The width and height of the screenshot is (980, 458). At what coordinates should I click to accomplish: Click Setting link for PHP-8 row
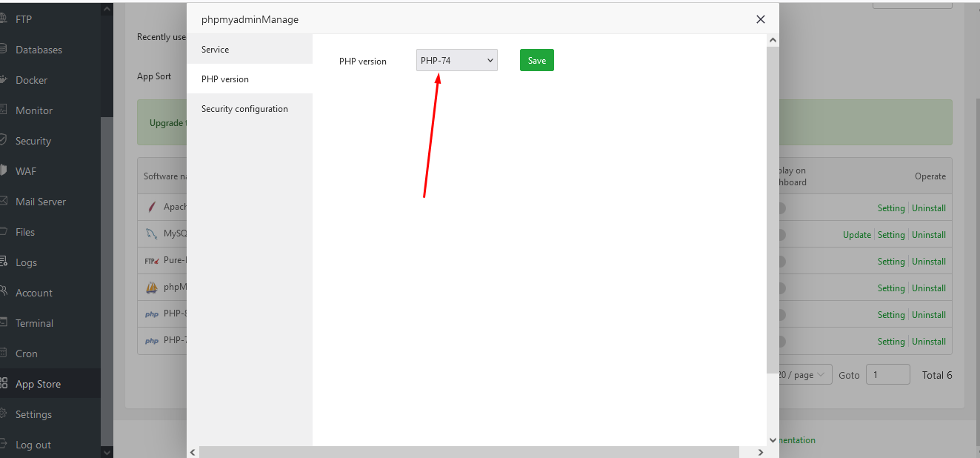coord(891,315)
